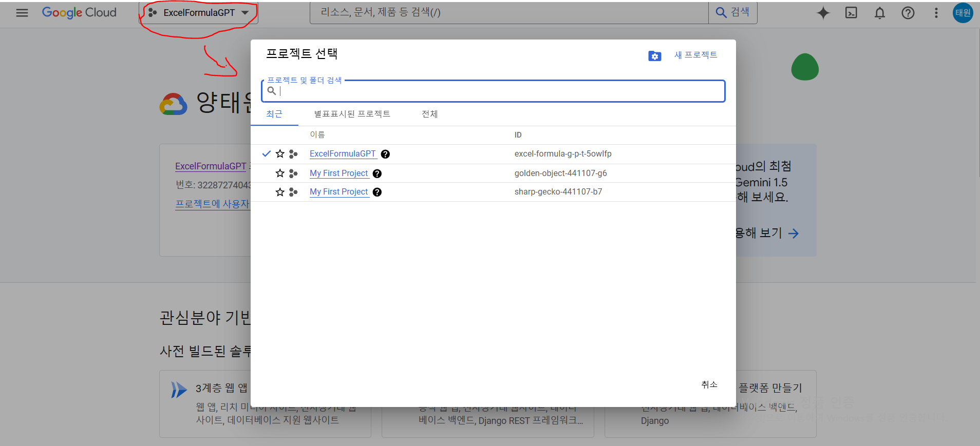Click the 검색 search button
The image size is (980, 446).
click(x=733, y=12)
